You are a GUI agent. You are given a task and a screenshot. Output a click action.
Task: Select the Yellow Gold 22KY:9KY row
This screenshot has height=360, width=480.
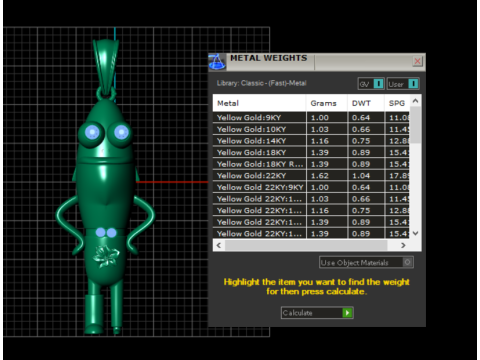tap(311, 187)
